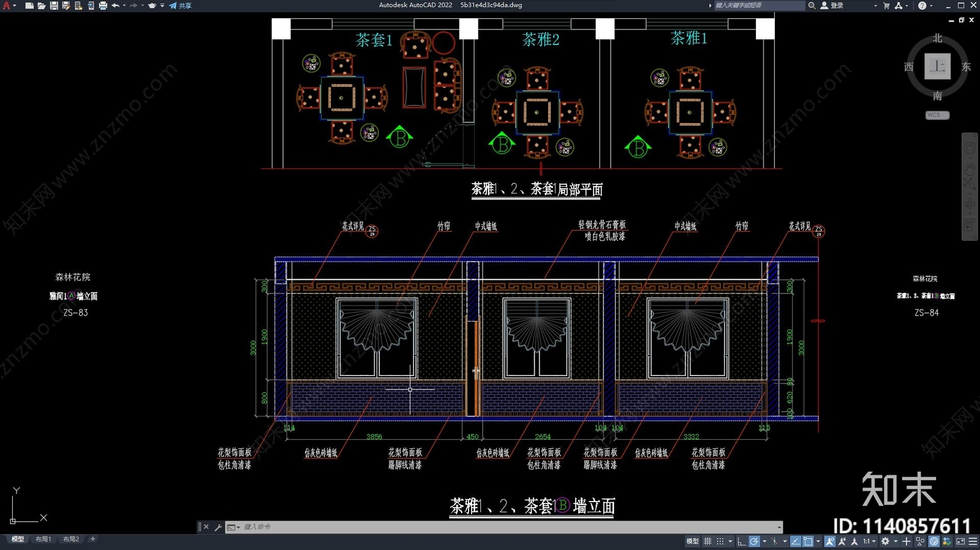Open the Help question mark icon
Image resolution: width=980 pixels, height=550 pixels.
click(x=922, y=6)
